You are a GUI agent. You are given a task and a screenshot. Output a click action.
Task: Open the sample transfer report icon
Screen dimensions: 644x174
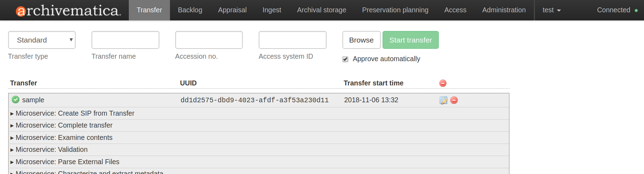(443, 101)
